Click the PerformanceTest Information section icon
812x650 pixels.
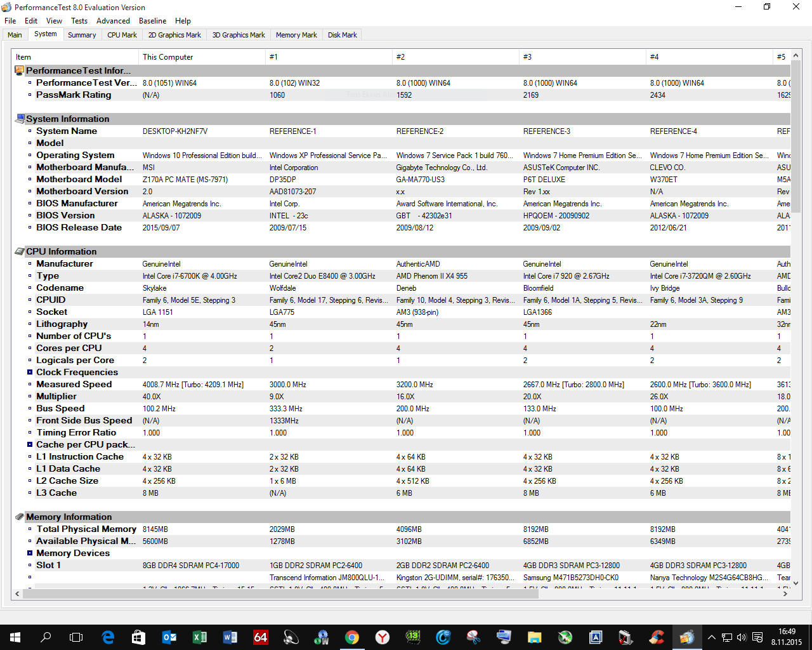(x=20, y=70)
